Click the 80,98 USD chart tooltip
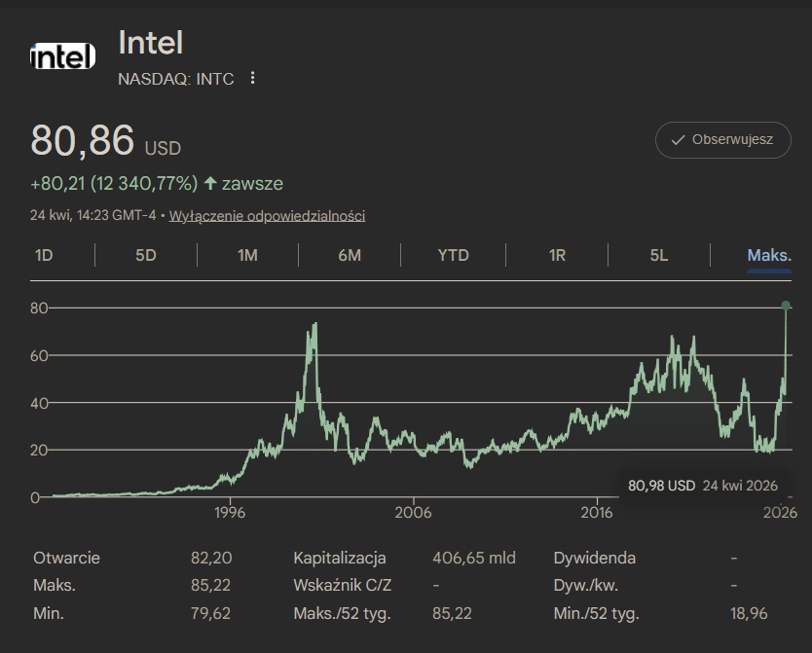Image resolution: width=812 pixels, height=653 pixels. tap(703, 486)
